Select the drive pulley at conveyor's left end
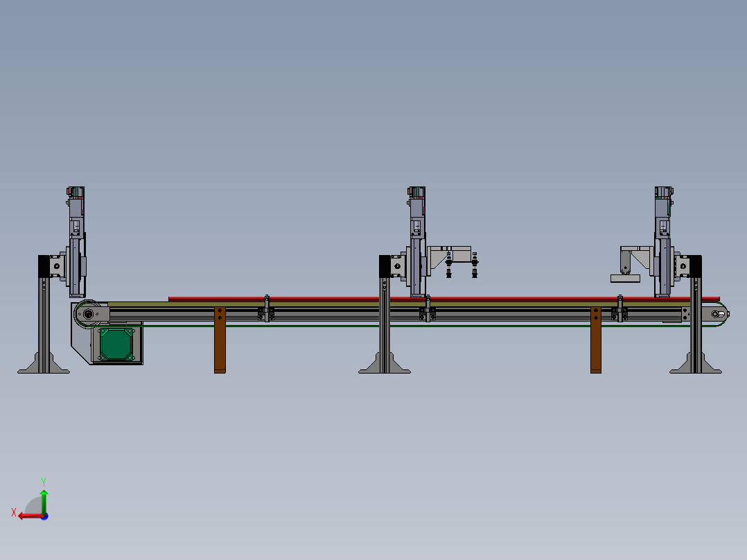 tap(88, 314)
